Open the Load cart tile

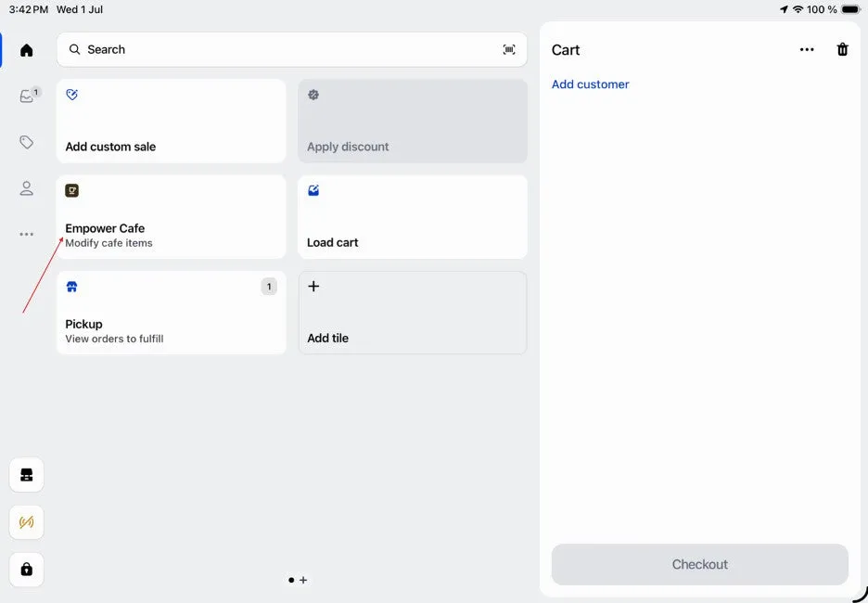(x=413, y=217)
